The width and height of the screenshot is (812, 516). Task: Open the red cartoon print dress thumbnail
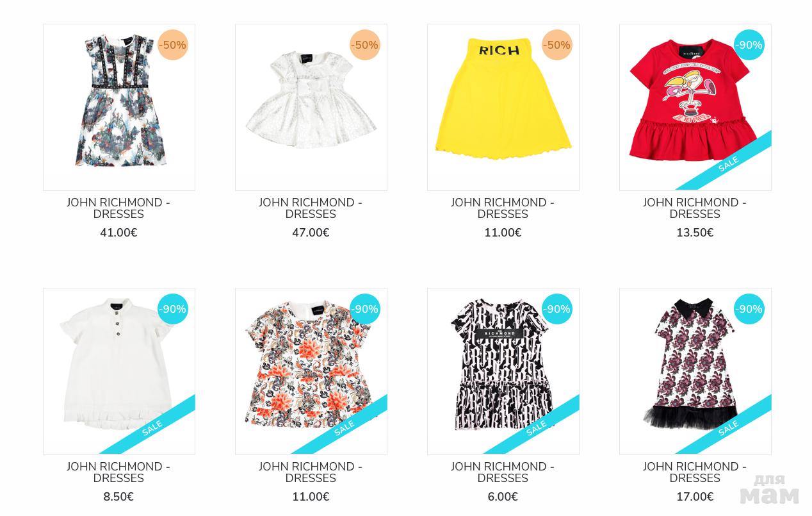pyautogui.click(x=695, y=107)
